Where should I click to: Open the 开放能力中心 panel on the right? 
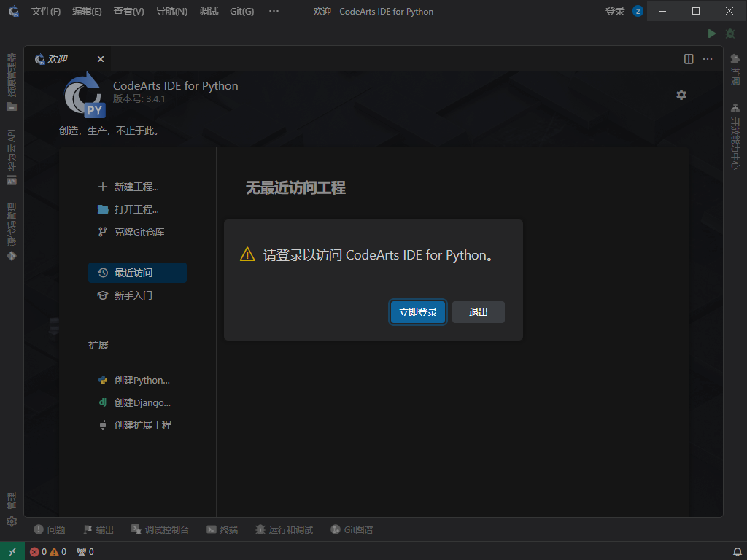pos(735,136)
